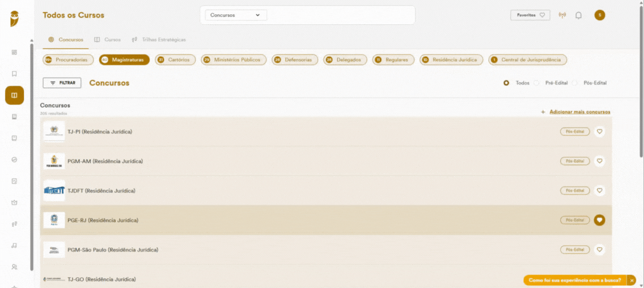Switch to the Trilhas Estratégicas tab
Image resolution: width=644 pixels, height=288 pixels.
tap(159, 40)
